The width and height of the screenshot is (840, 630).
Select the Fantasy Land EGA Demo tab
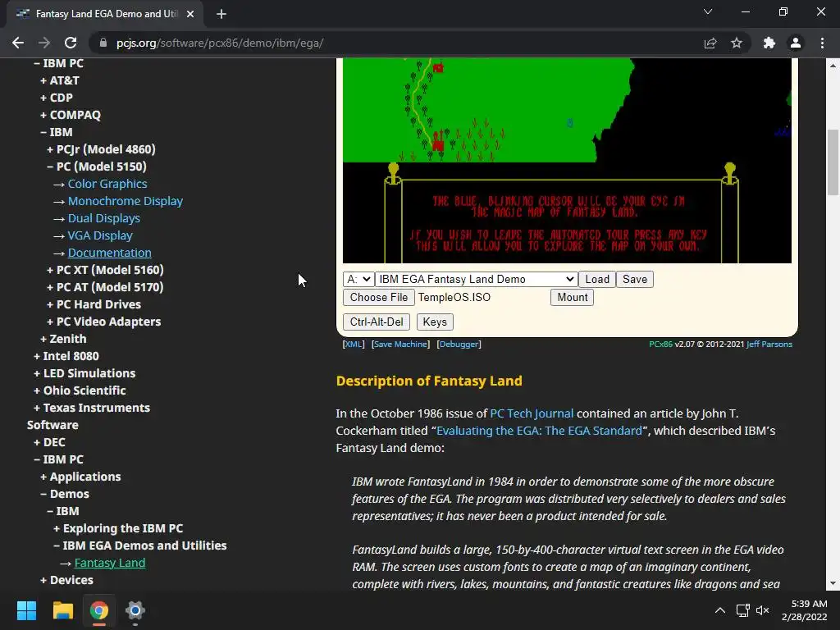pyautogui.click(x=105, y=14)
